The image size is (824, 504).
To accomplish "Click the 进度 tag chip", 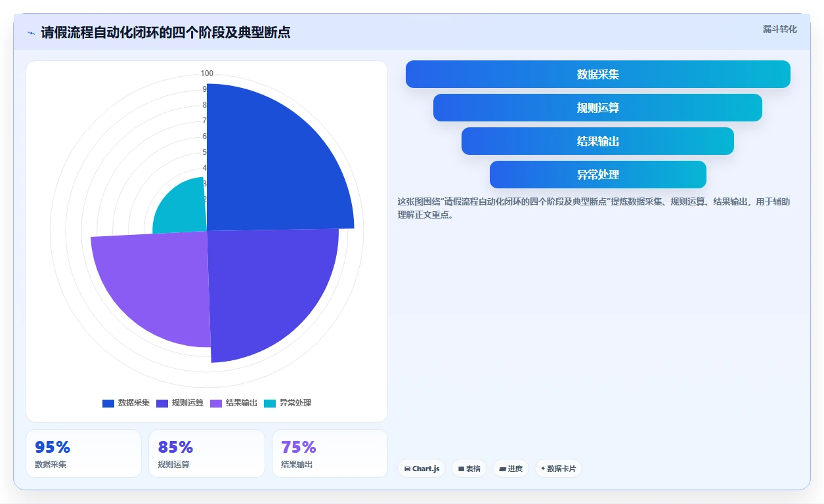I will 511,469.
